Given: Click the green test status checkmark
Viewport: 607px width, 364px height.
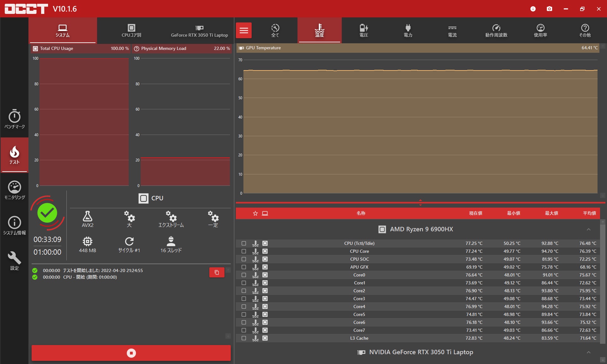Looking at the screenshot, I should (x=47, y=213).
